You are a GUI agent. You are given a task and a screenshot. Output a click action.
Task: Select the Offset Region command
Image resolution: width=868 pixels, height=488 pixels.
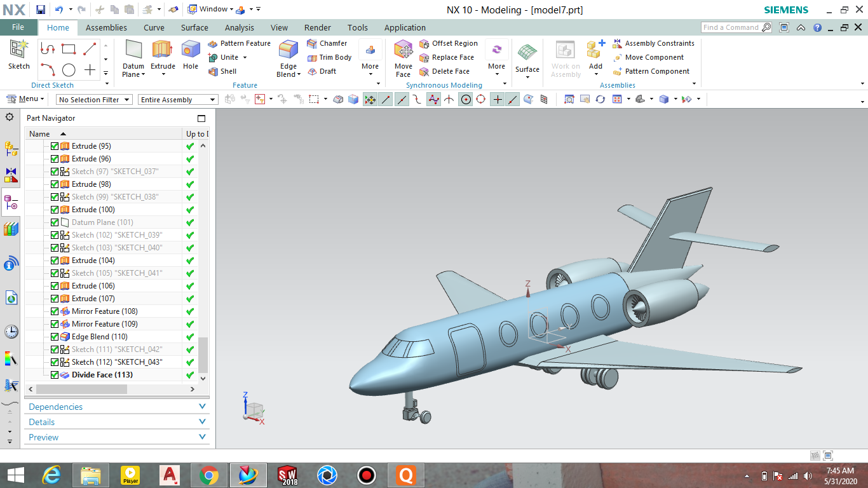pos(449,43)
